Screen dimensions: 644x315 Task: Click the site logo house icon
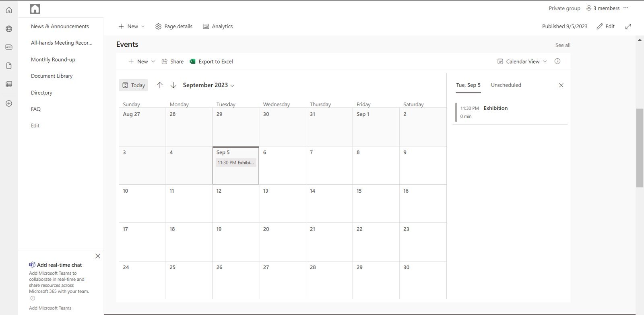coord(35,9)
